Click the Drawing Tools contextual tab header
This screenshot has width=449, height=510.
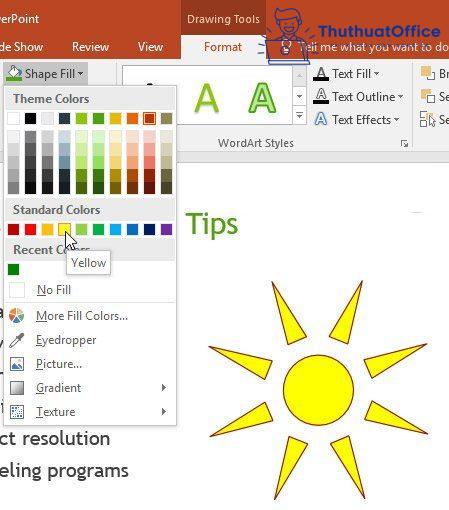223,19
